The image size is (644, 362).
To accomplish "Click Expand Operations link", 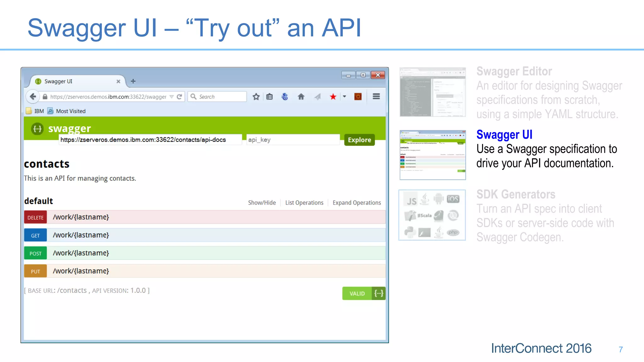I will (357, 203).
